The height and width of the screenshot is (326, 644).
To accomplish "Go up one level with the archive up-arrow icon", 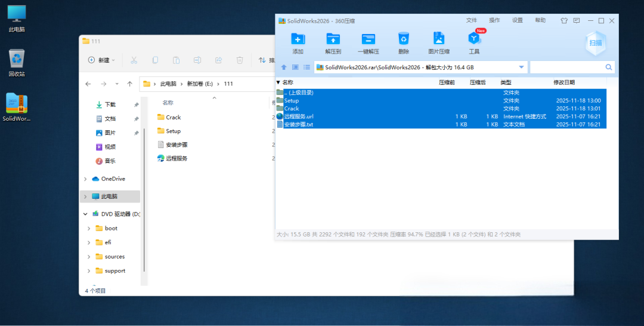I will tap(284, 67).
